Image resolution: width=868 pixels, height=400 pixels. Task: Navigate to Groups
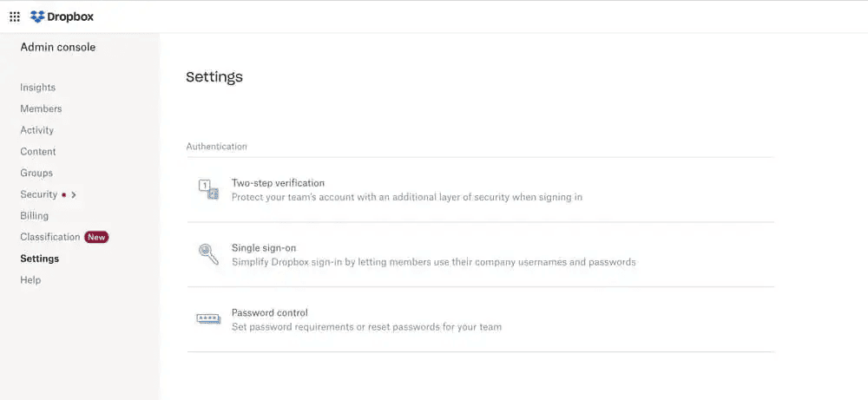point(36,174)
